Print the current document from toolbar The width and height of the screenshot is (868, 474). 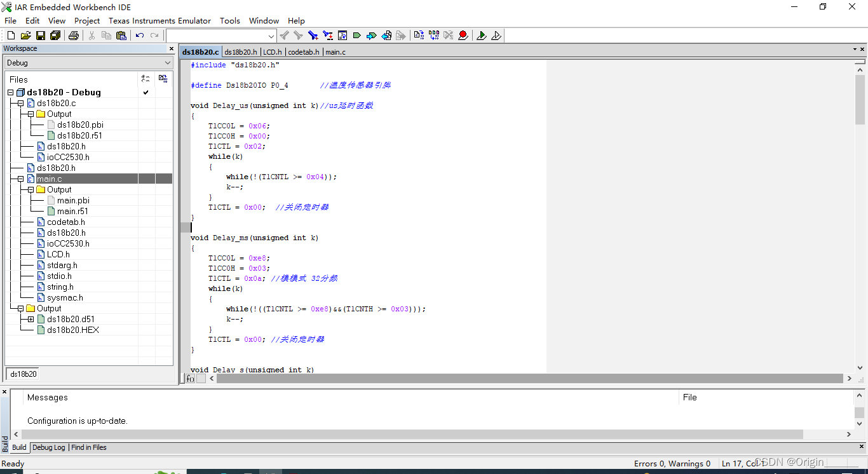tap(74, 36)
